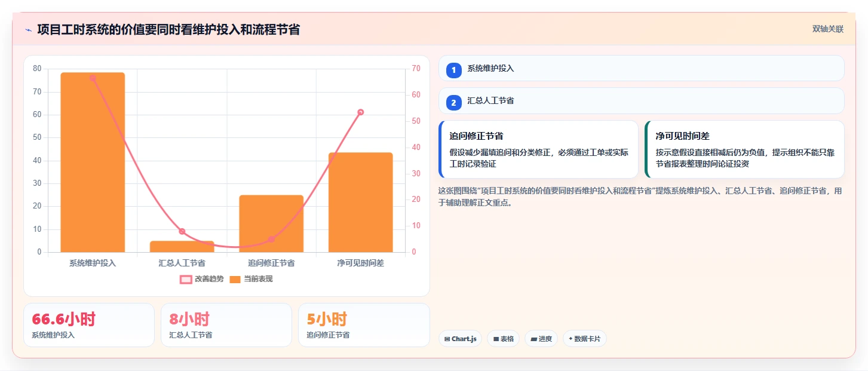868x371 pixels.
Task: Open the 汇总人工节省 list item
Action: click(x=642, y=101)
